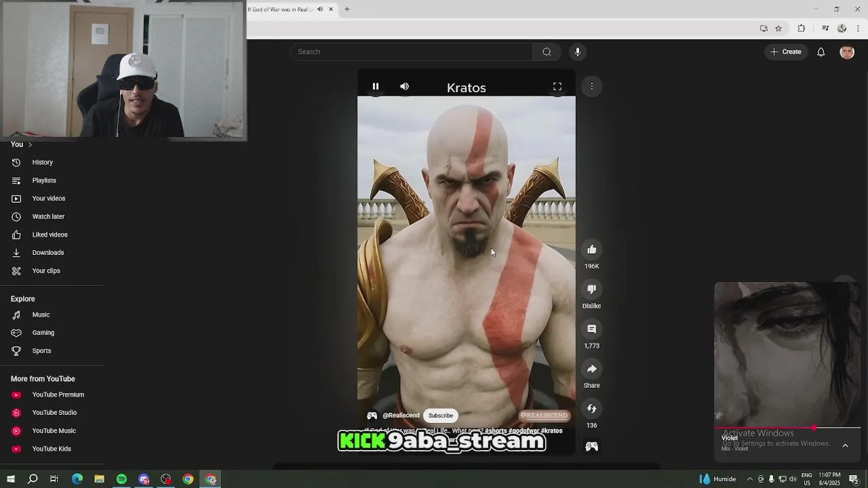Start voice search with microphone icon
Image resolution: width=868 pixels, height=488 pixels.
point(578,52)
